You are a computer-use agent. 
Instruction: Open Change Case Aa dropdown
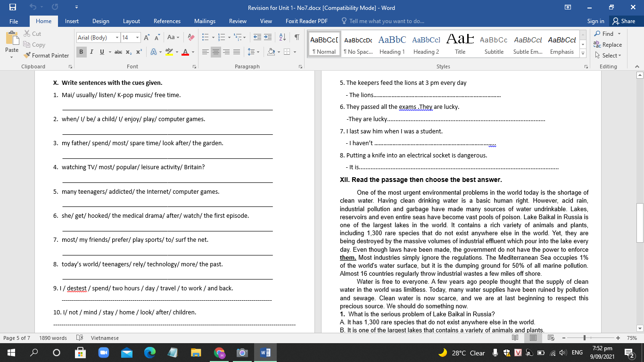tap(173, 37)
